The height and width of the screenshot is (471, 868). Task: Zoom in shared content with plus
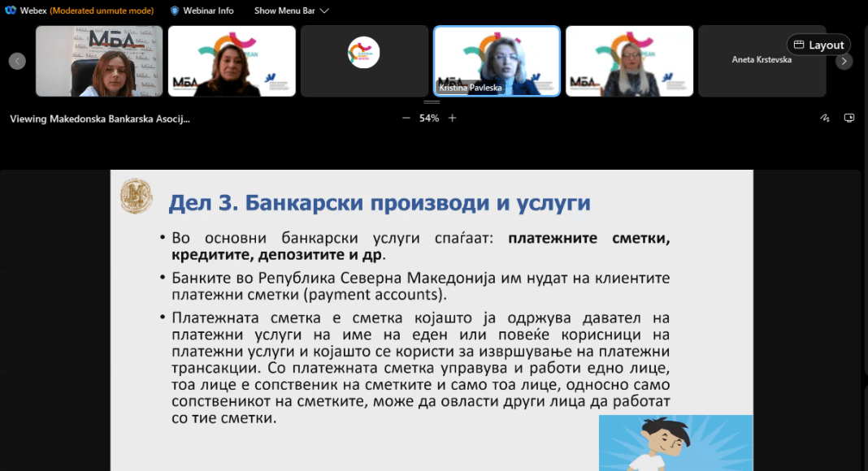(x=453, y=118)
